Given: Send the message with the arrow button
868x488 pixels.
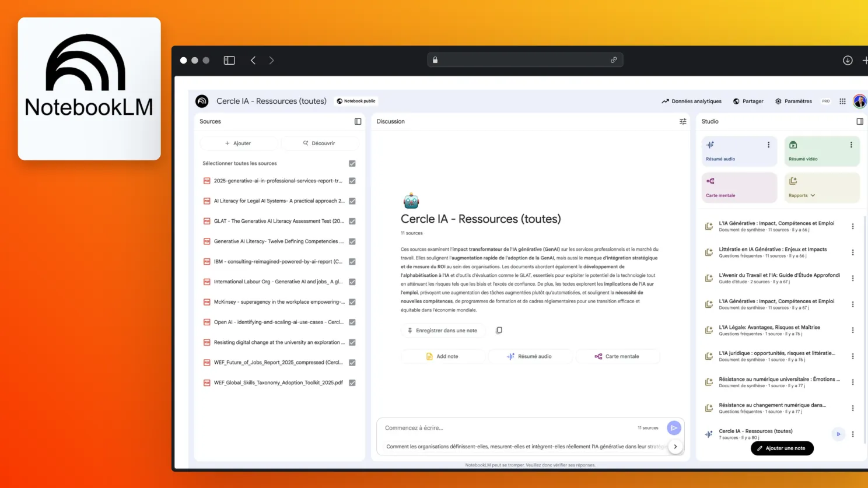Looking at the screenshot, I should coord(674,428).
